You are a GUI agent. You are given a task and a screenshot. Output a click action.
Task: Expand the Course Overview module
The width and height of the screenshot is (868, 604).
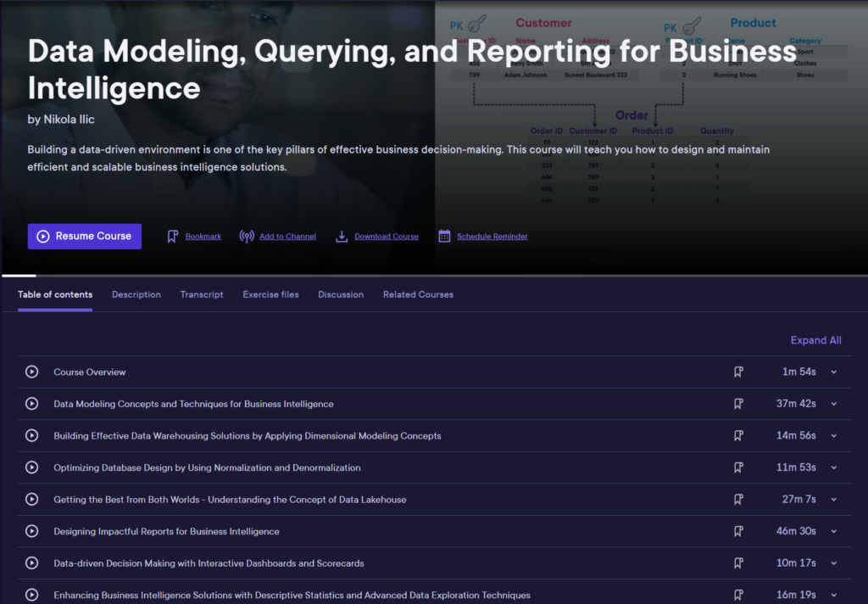click(834, 372)
